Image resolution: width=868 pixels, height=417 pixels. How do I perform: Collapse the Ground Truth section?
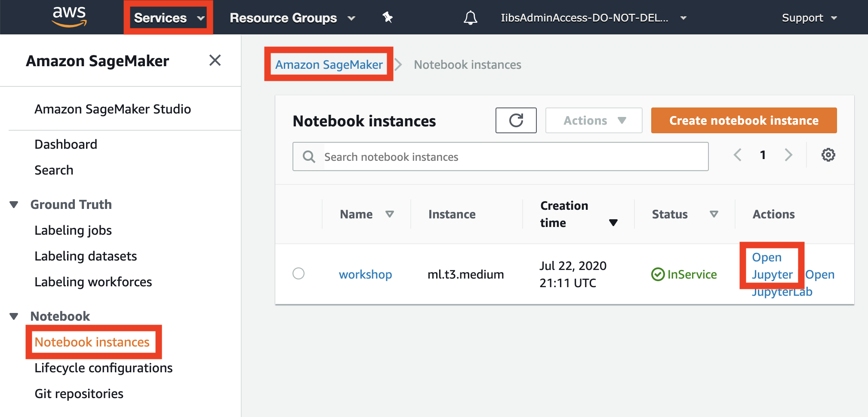point(14,205)
